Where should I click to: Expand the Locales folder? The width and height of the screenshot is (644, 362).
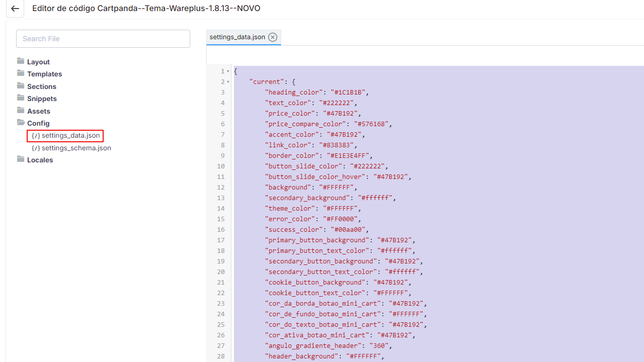point(40,160)
